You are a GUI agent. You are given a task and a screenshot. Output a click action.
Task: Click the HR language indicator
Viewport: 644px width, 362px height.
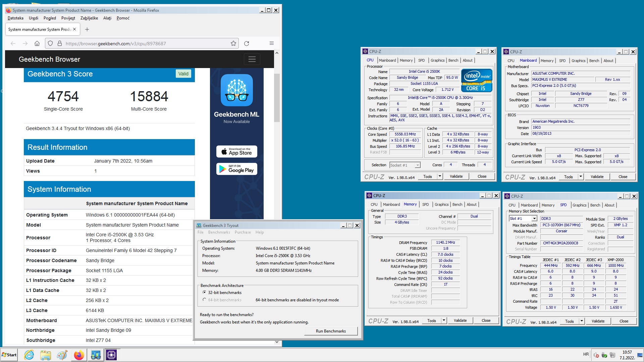pyautogui.click(x=586, y=354)
